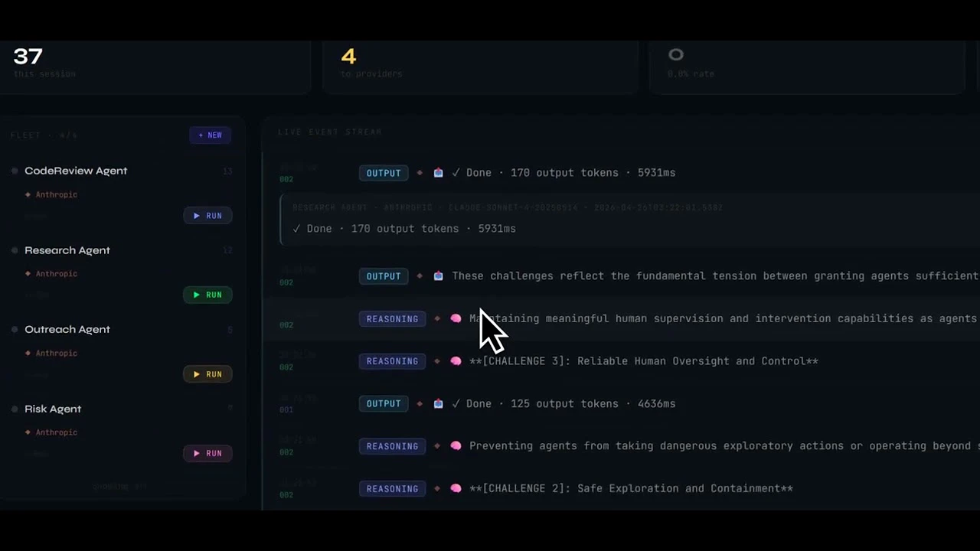Click the 12 count next to Research Agent
Screen dimensions: 980x551
click(x=227, y=250)
